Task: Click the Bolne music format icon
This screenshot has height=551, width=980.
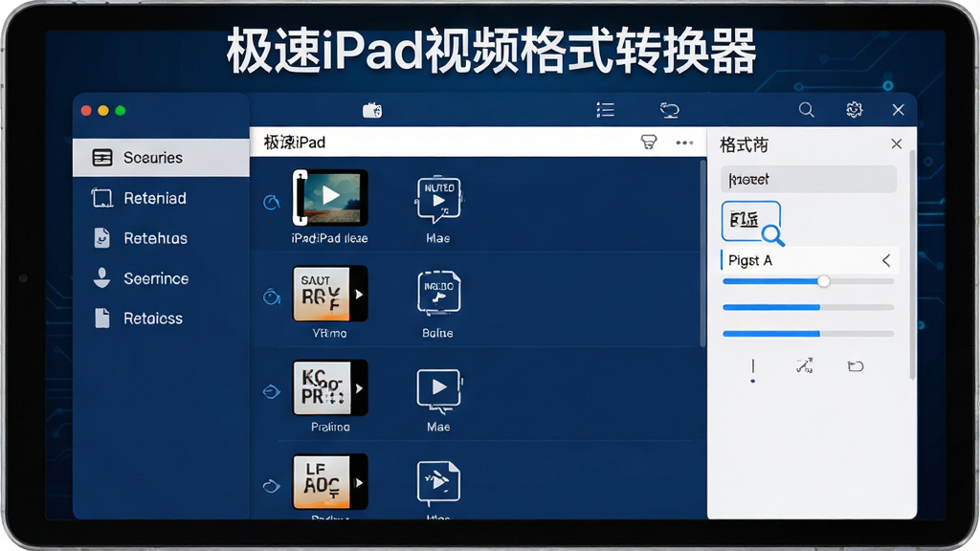Action: point(438,293)
